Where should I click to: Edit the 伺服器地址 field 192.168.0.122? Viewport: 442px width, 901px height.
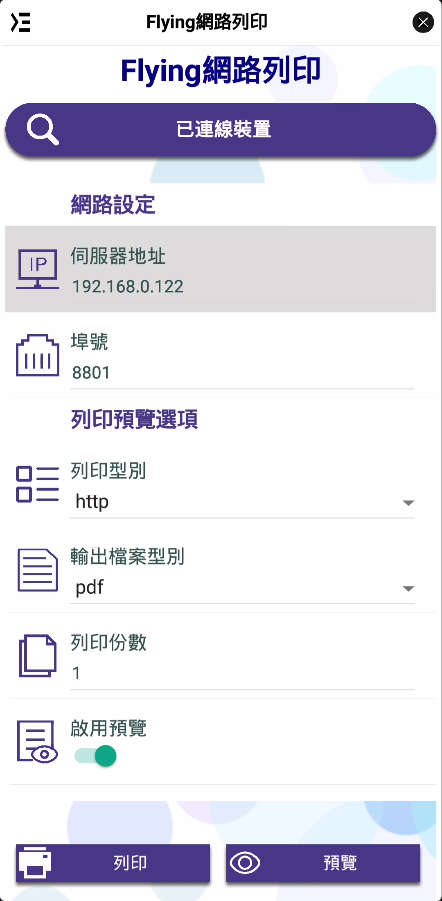pyautogui.click(x=242, y=286)
